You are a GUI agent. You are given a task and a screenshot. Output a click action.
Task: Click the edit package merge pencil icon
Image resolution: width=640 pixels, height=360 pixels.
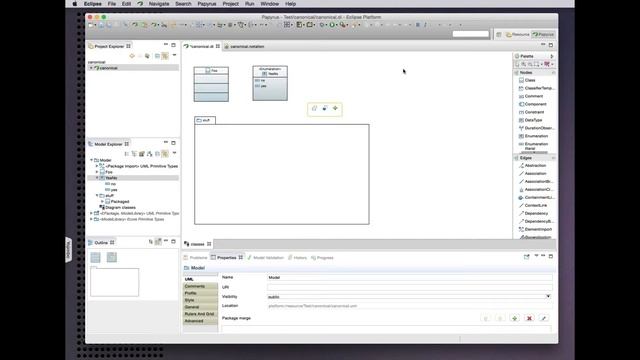click(x=544, y=318)
